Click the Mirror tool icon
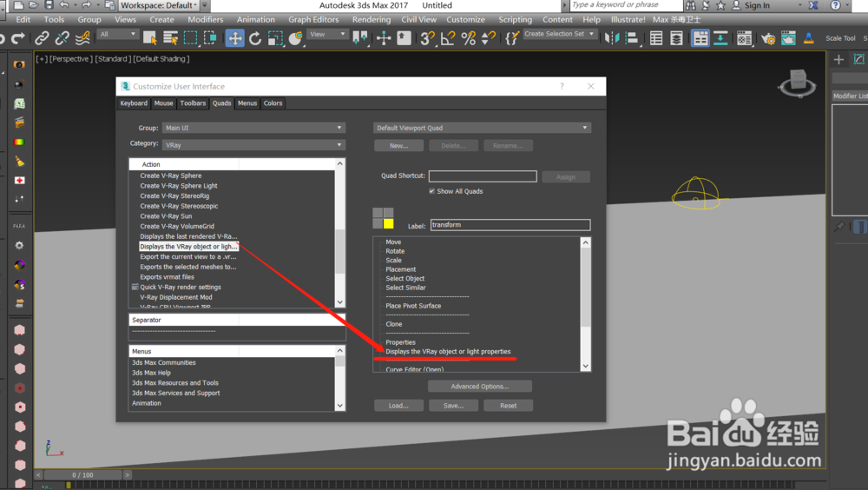Screen dimensions: 868x490 (612, 38)
